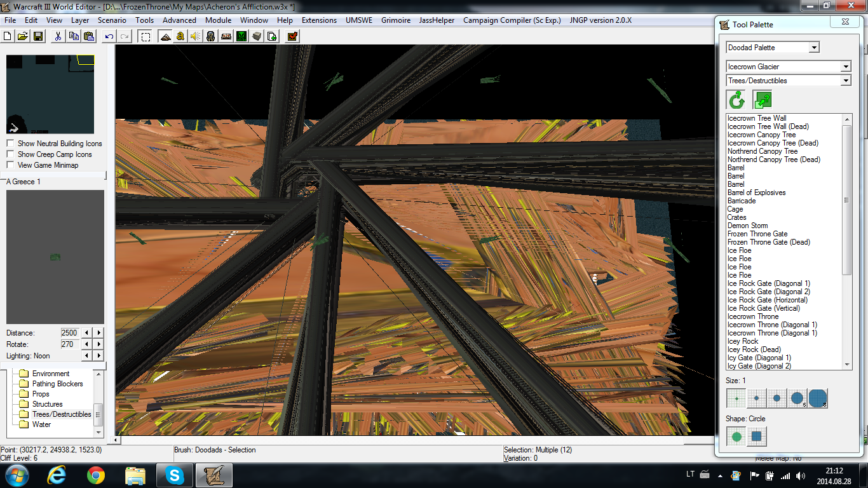Image resolution: width=868 pixels, height=488 pixels.
Task: Open the Terrain Editor mountain icon
Action: pos(165,36)
